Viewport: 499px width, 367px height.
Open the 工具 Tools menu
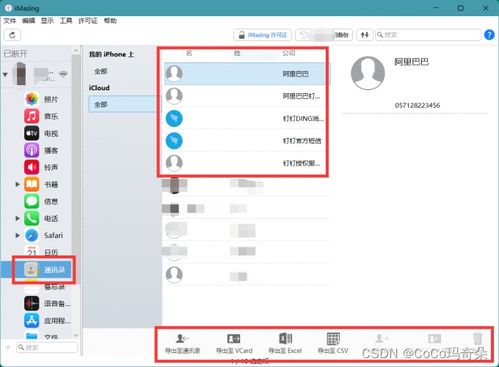click(66, 21)
